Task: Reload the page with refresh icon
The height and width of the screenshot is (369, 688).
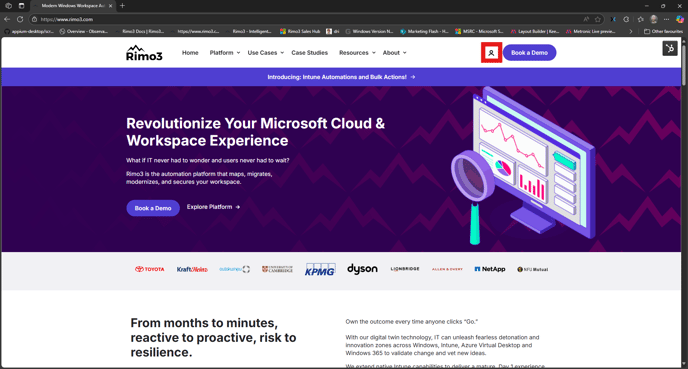Action: [x=20, y=19]
